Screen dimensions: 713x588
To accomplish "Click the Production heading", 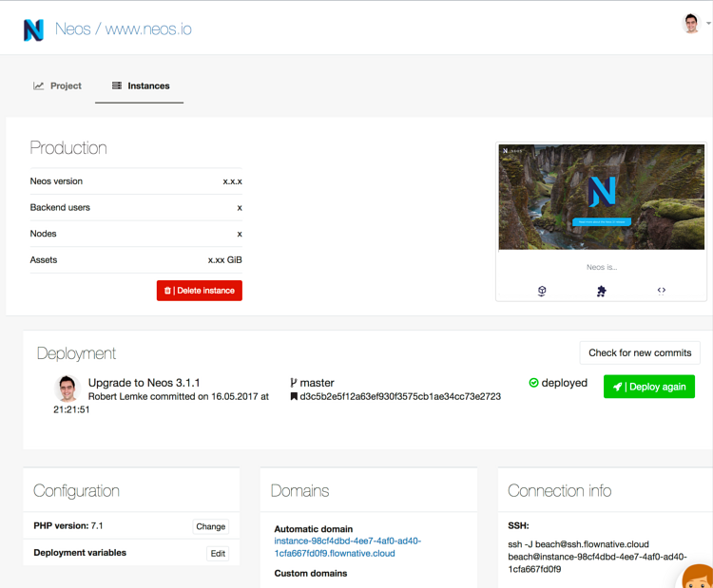I will point(68,148).
